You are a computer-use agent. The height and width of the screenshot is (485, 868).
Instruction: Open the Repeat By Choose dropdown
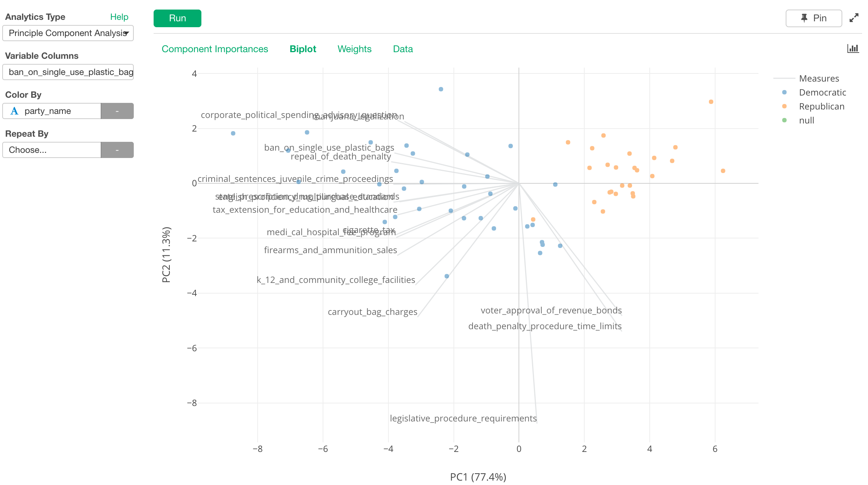point(52,150)
